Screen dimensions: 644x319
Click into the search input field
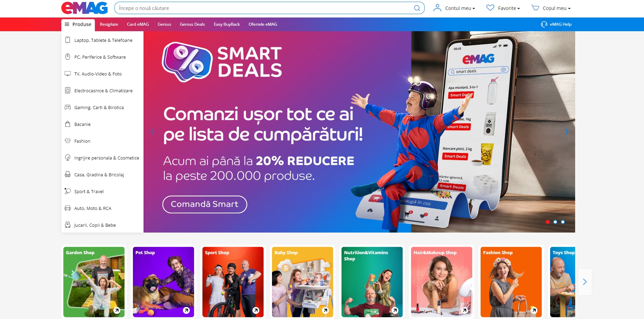(264, 8)
